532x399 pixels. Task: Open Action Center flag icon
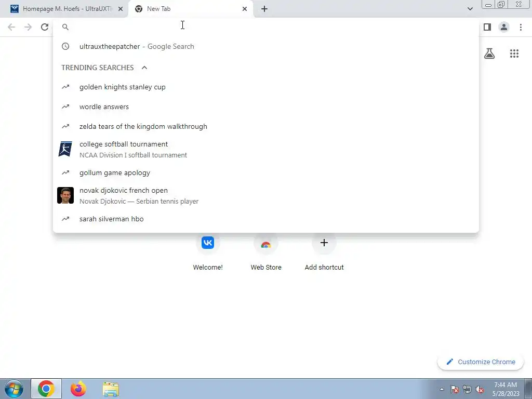click(x=455, y=389)
